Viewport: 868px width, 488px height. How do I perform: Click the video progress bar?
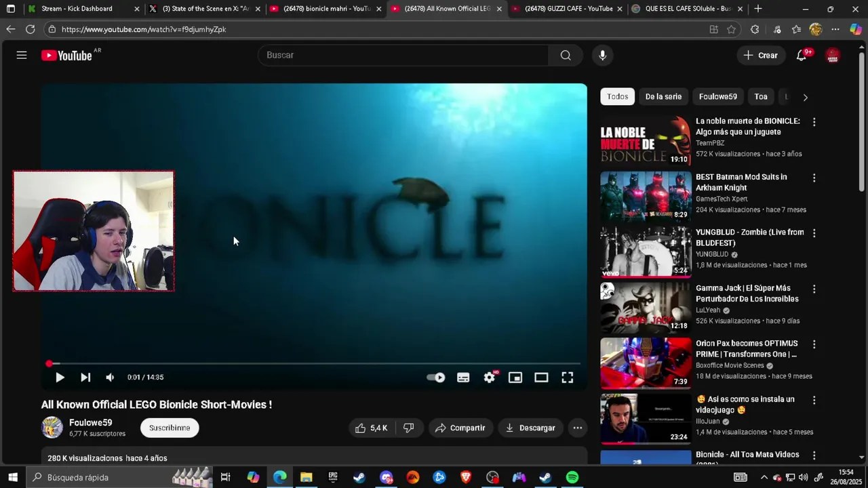tap(314, 364)
